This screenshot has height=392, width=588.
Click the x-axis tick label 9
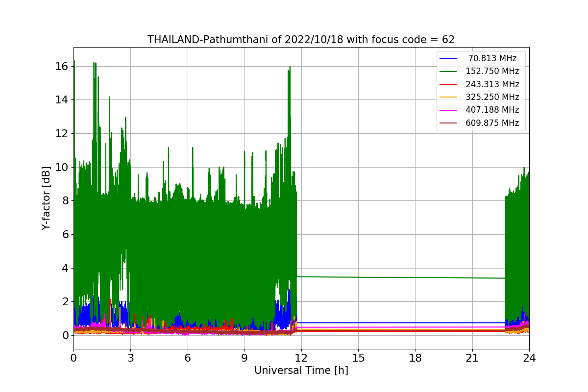[x=245, y=358]
